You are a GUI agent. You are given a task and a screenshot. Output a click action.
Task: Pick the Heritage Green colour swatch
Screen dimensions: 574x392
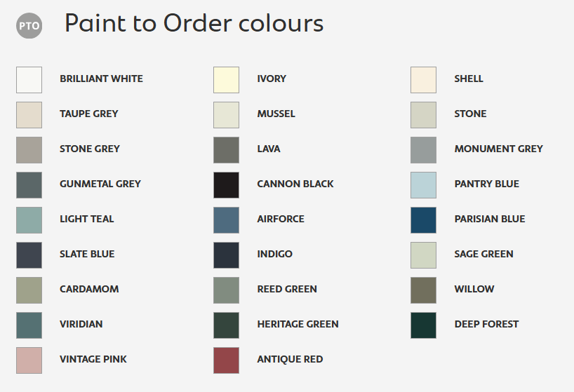click(x=226, y=325)
